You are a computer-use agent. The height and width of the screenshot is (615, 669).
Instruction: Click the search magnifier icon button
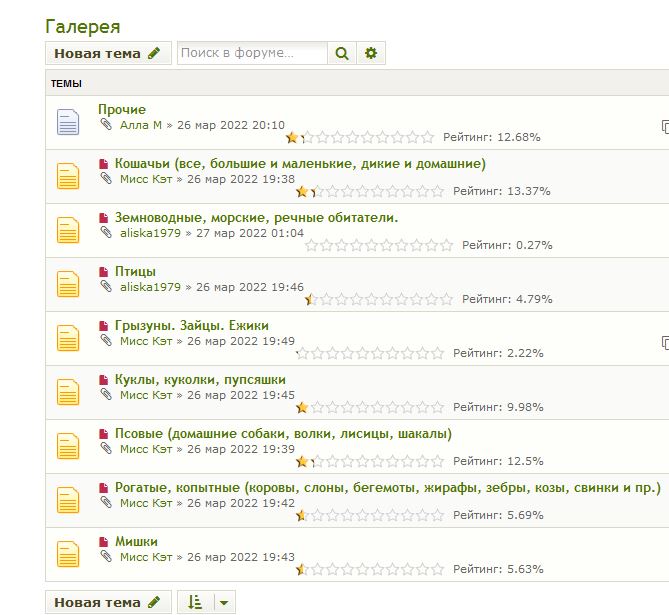pyautogui.click(x=342, y=53)
